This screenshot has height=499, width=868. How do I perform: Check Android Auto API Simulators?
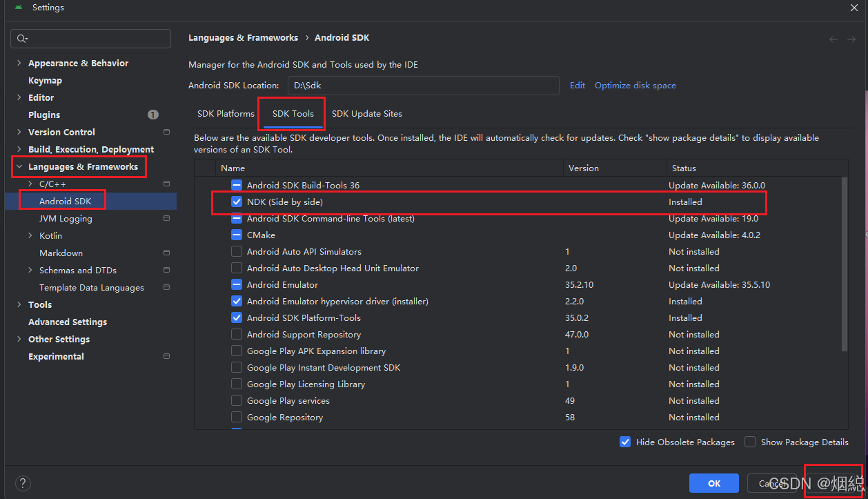[x=237, y=251]
